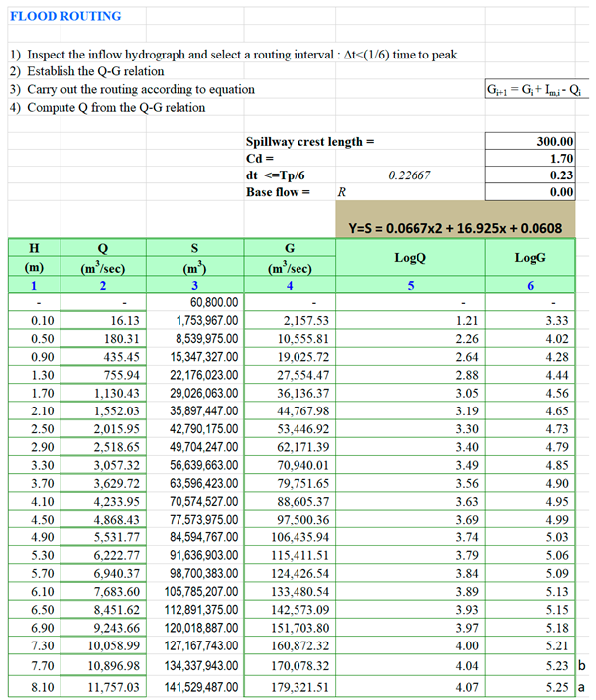This screenshot has height=700, width=596.
Task: Click the FLOOD ROUTING title cell
Action: tap(65, 16)
